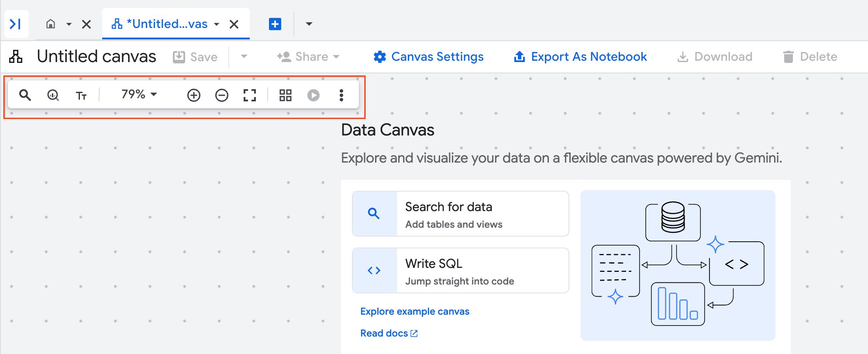Switch to the home tab
The height and width of the screenshot is (354, 868).
(x=51, y=24)
